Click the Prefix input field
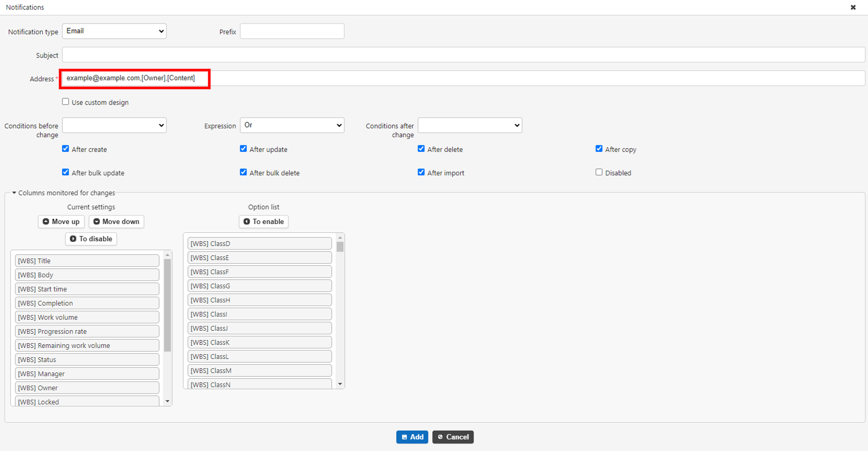Image resolution: width=868 pixels, height=451 pixels. 292,31
